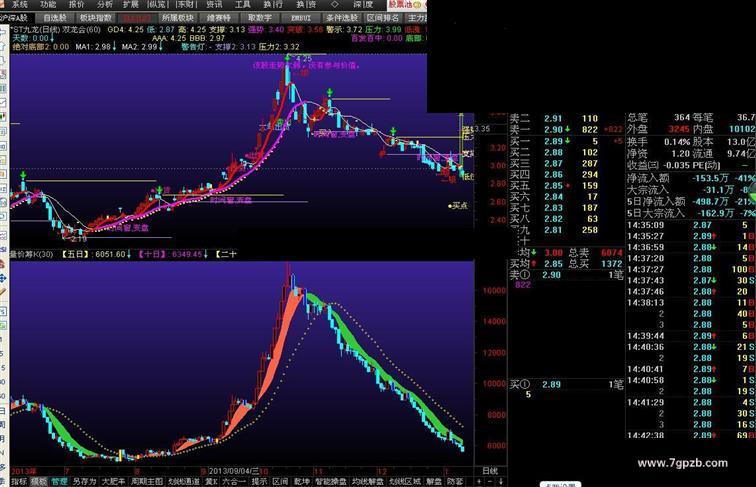
Task: Click the 换手 0.14% field
Action: click(x=659, y=142)
